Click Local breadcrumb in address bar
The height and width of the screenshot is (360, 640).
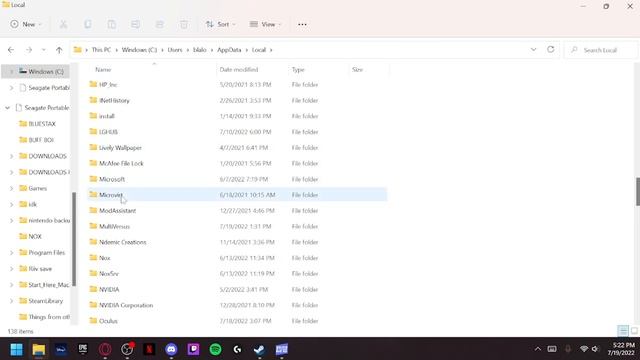tap(259, 50)
